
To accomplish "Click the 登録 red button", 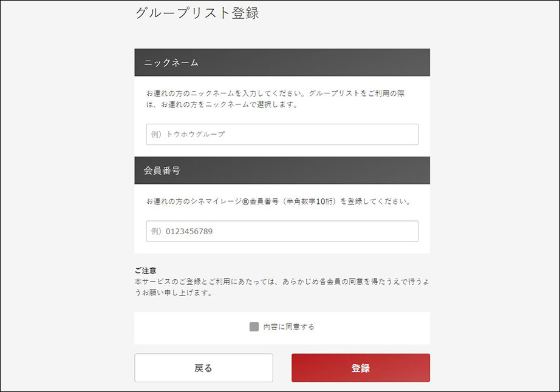I will (361, 368).
